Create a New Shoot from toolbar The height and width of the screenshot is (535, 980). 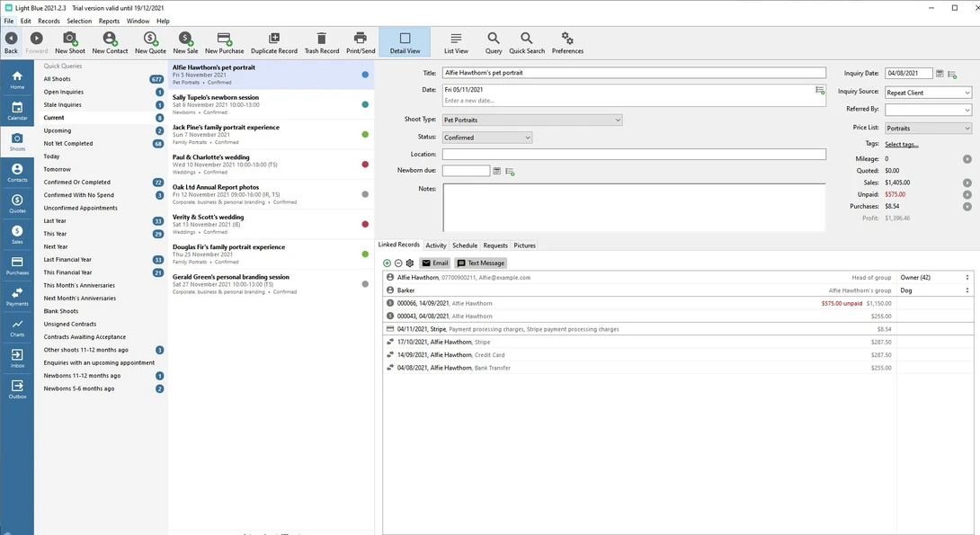click(70, 42)
